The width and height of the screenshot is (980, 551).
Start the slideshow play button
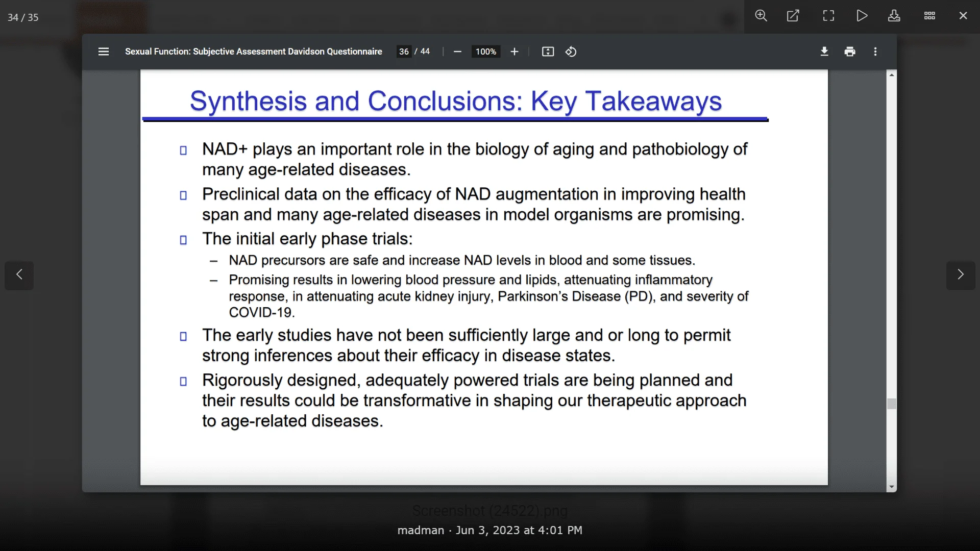pos(862,16)
